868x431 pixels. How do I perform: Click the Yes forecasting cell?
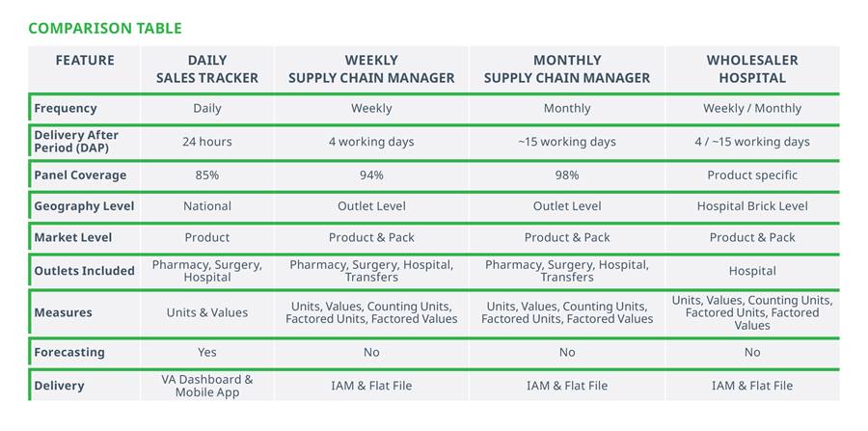[207, 353]
